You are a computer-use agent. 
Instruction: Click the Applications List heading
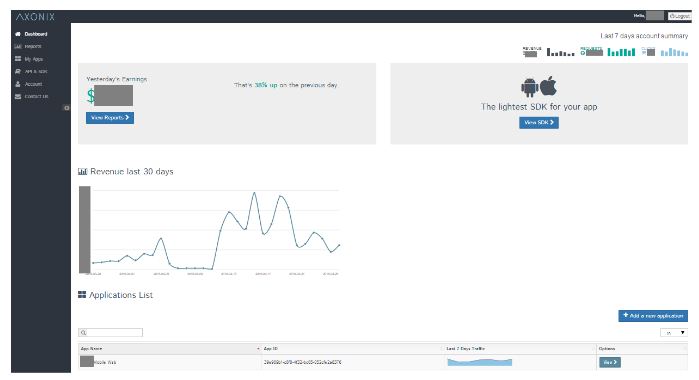tap(121, 295)
